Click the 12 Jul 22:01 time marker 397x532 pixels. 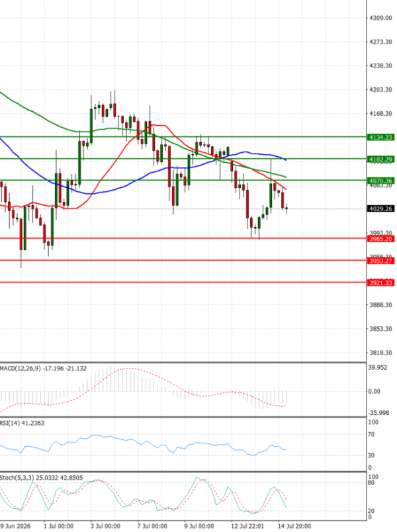(247, 526)
